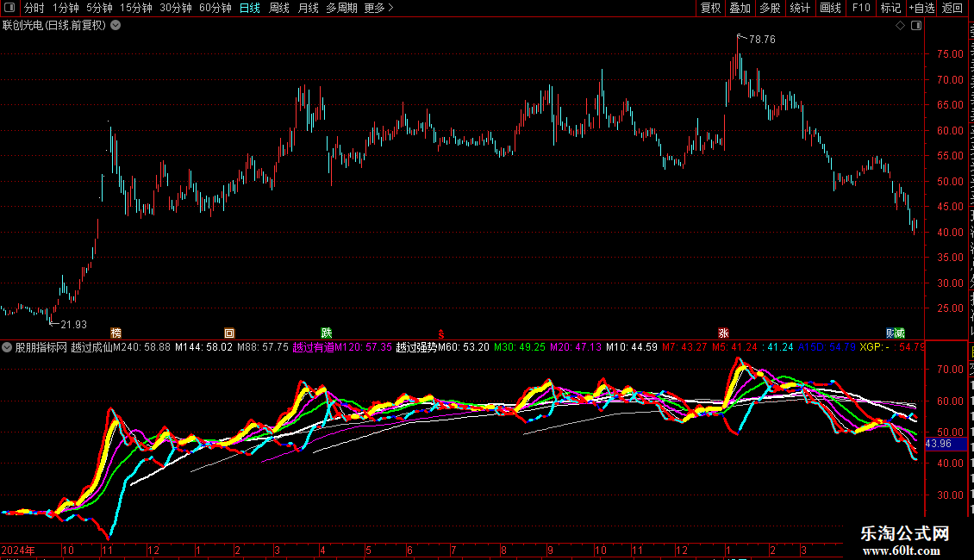Click the 标记 mark button
The image size is (974, 560).
tap(890, 8)
